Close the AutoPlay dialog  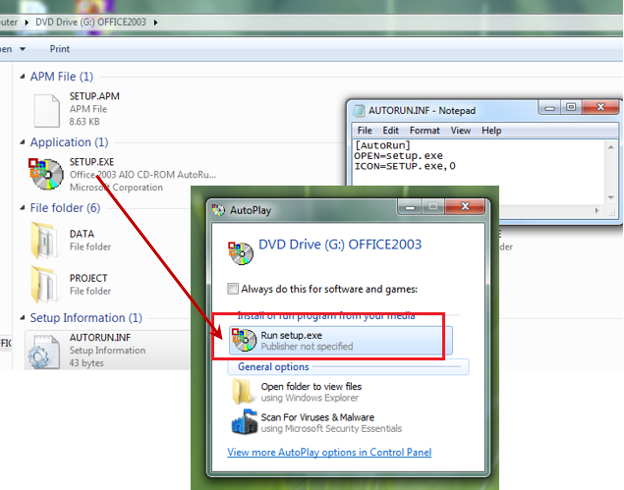(465, 206)
